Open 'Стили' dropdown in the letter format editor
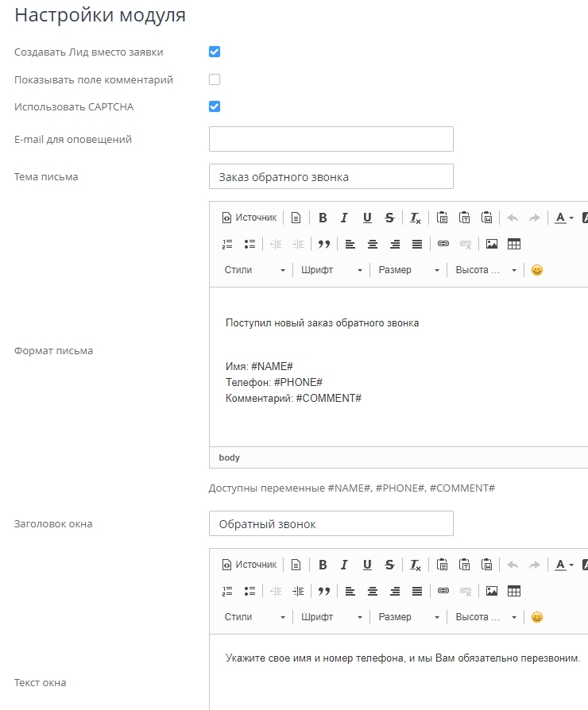 click(x=254, y=270)
